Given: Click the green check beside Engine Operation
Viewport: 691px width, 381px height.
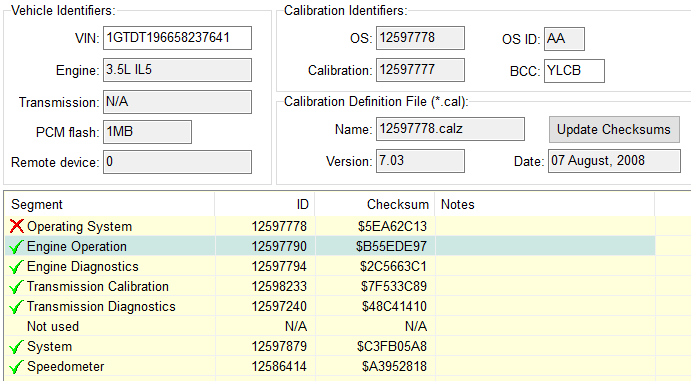Looking at the screenshot, I should pos(16,246).
